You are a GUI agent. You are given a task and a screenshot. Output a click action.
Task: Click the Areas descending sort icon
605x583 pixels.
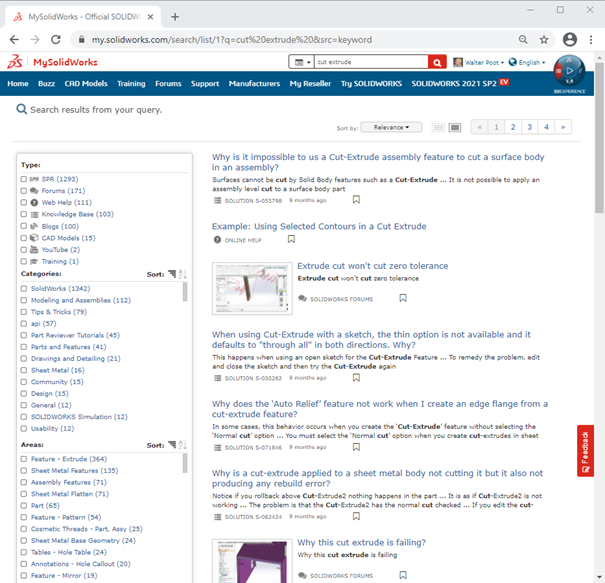172,445
